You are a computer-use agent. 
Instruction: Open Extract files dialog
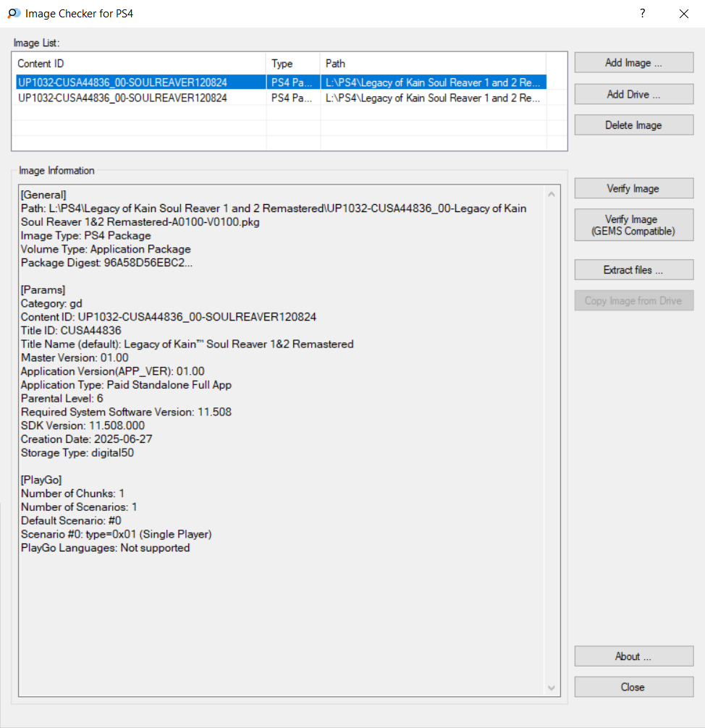click(x=633, y=270)
